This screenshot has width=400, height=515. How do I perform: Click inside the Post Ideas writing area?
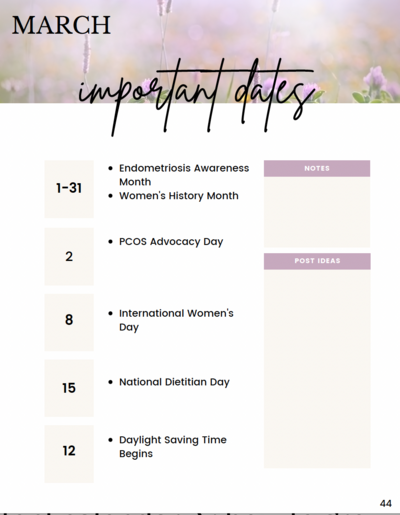317,369
